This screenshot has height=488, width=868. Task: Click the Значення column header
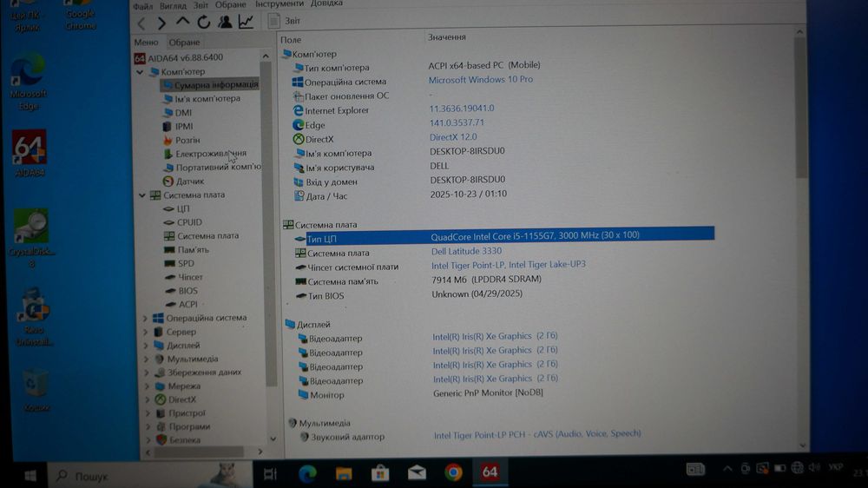click(447, 37)
